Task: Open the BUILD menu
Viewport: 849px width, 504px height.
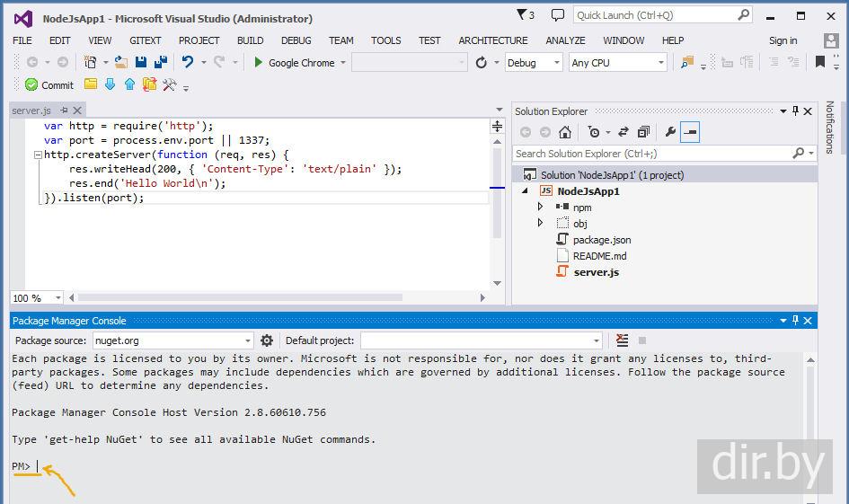Action: 250,40
